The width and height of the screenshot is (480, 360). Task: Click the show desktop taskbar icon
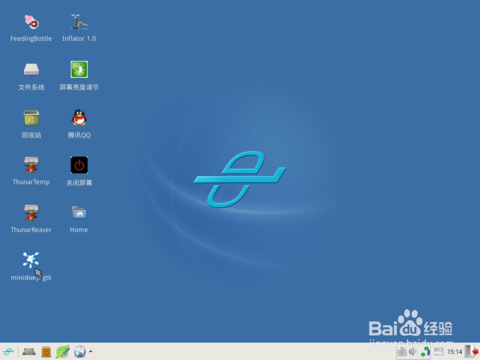pos(29,352)
